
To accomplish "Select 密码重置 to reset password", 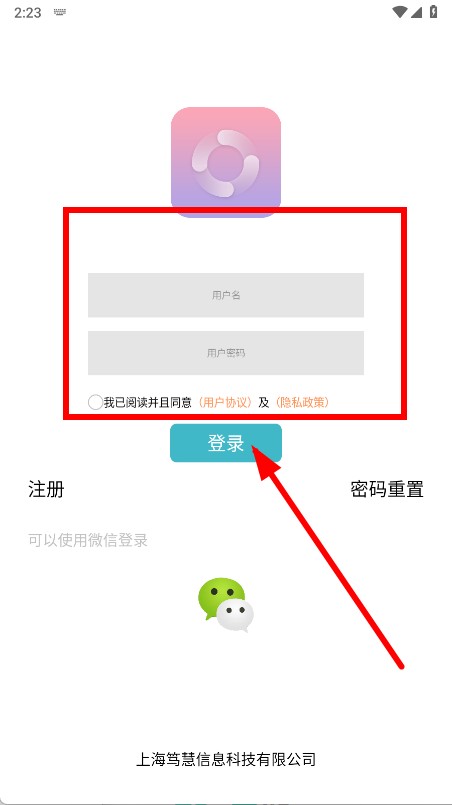I will pos(387,489).
